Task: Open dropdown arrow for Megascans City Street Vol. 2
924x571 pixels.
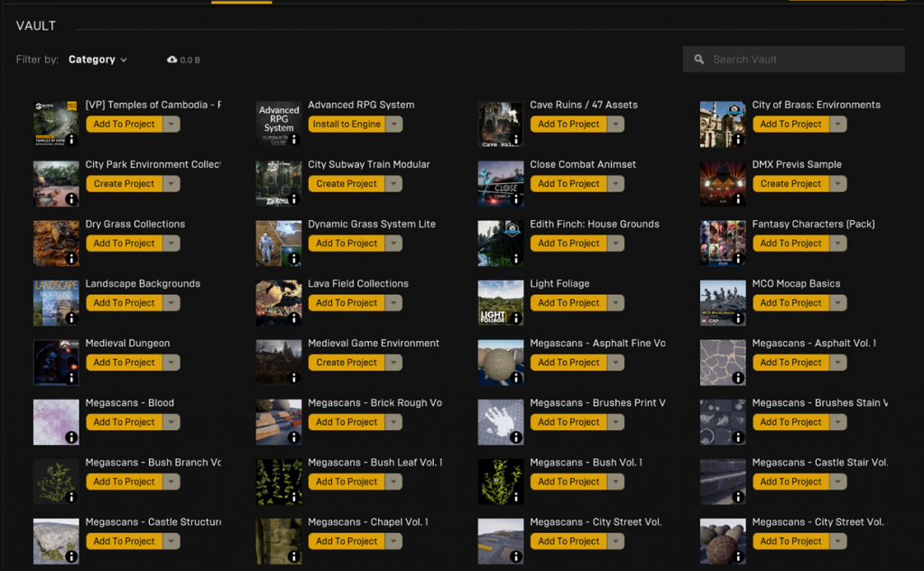Action: coord(838,541)
